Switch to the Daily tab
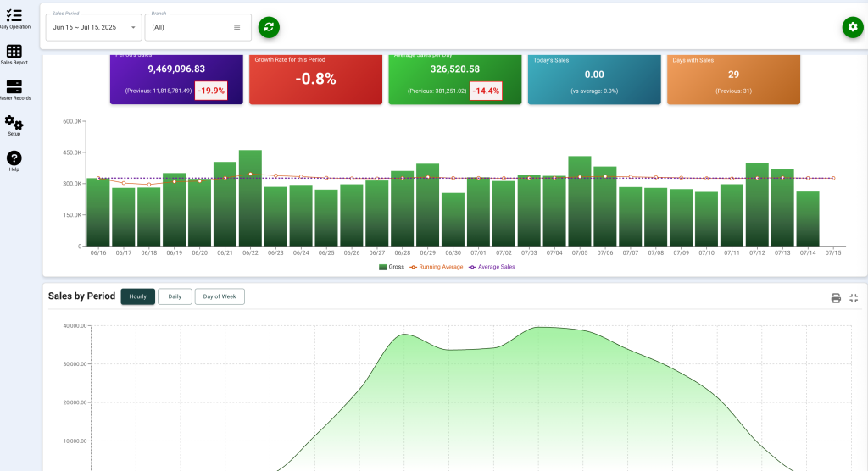 click(x=175, y=296)
